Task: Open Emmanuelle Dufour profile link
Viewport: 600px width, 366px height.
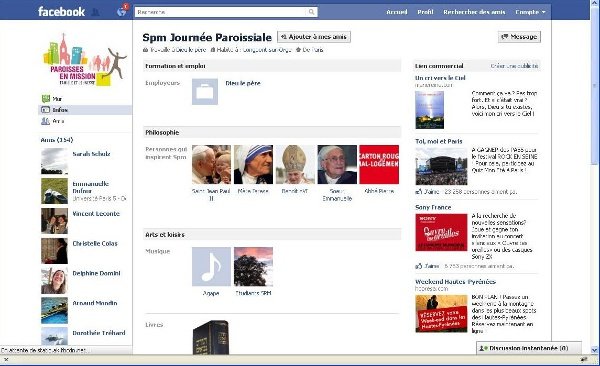Action: [x=91, y=187]
